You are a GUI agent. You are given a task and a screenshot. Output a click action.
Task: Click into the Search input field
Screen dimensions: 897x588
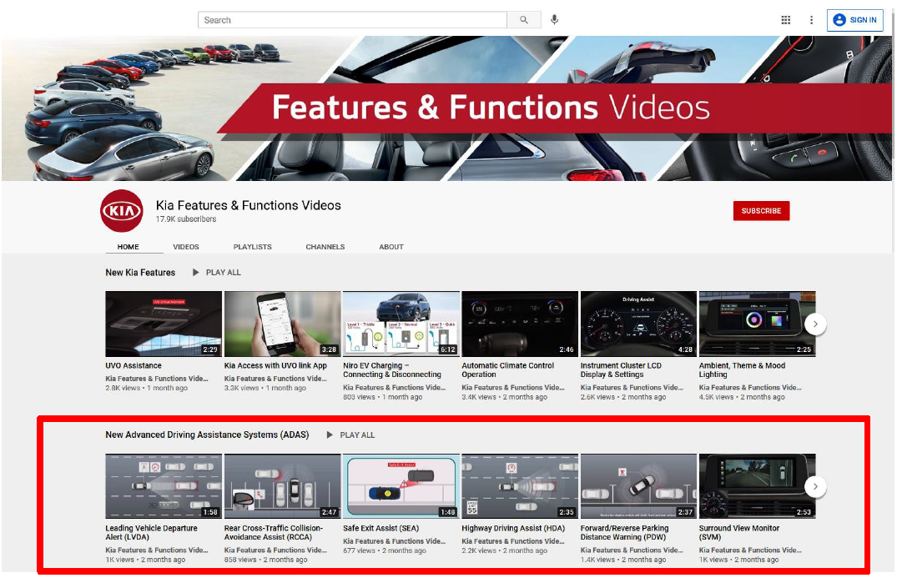(352, 20)
